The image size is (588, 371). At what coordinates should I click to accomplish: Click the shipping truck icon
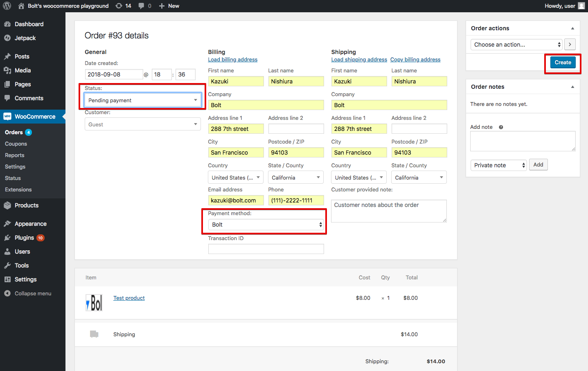point(94,334)
